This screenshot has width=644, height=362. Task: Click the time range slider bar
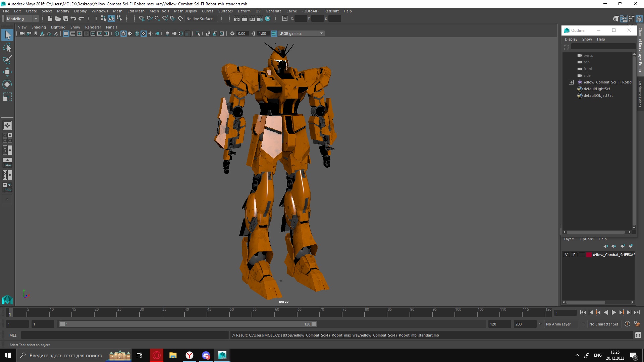coord(188,324)
